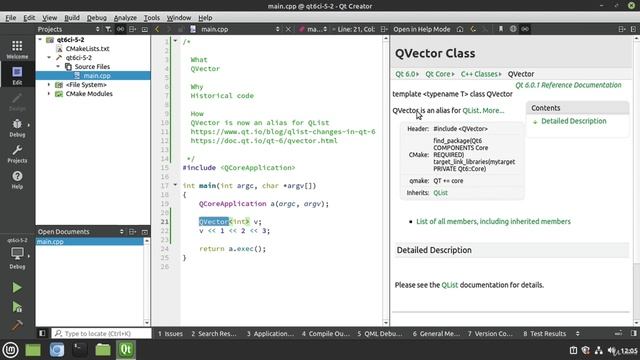The image size is (640, 360).
Task: Close the Projects side pane
Action: point(144,29)
